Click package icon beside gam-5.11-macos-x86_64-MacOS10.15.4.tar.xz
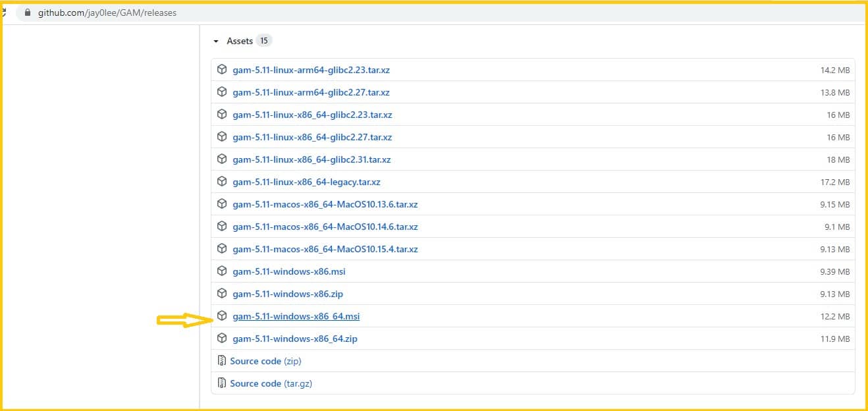This screenshot has height=411, width=868. [x=222, y=249]
